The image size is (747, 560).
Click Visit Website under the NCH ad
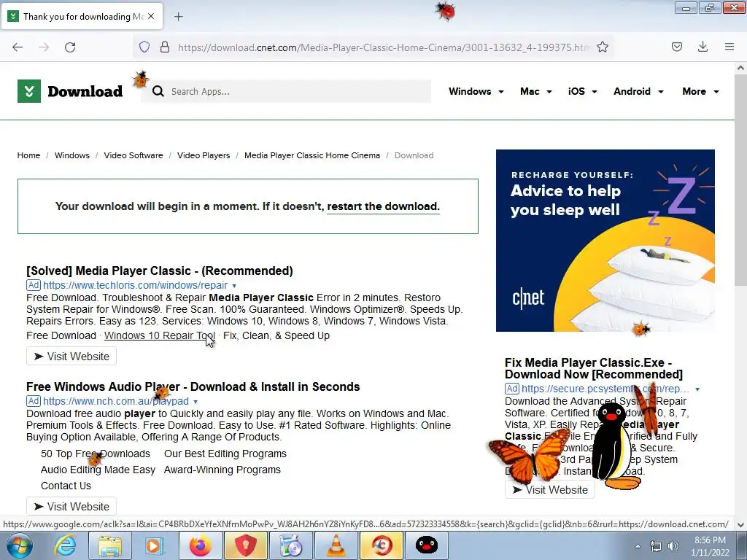tap(71, 506)
